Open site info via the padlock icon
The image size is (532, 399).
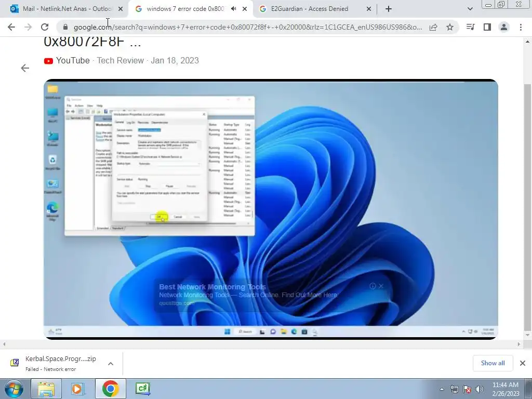click(x=65, y=27)
